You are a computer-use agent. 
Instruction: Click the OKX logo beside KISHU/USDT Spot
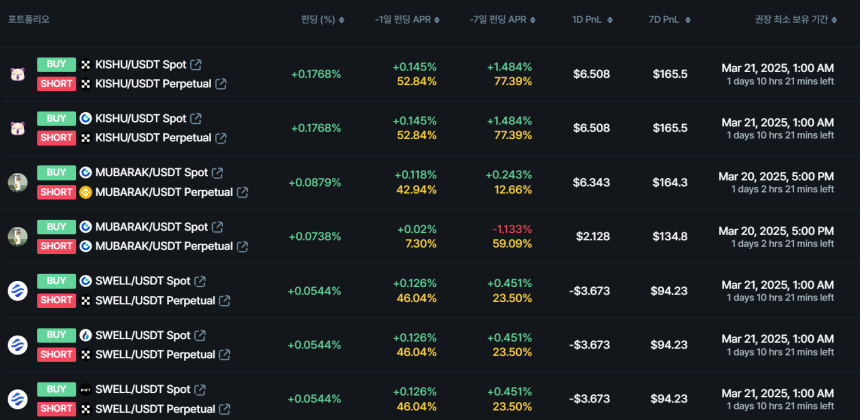(86, 65)
